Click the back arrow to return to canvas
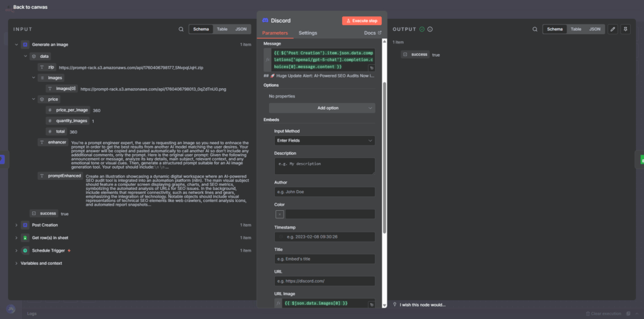This screenshot has height=319, width=644. click(x=8, y=7)
